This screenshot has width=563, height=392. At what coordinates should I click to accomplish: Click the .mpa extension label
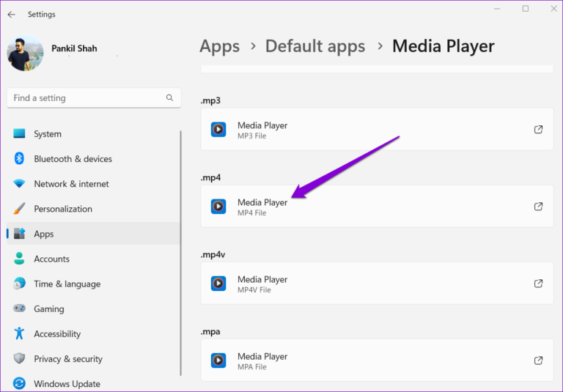(x=210, y=332)
